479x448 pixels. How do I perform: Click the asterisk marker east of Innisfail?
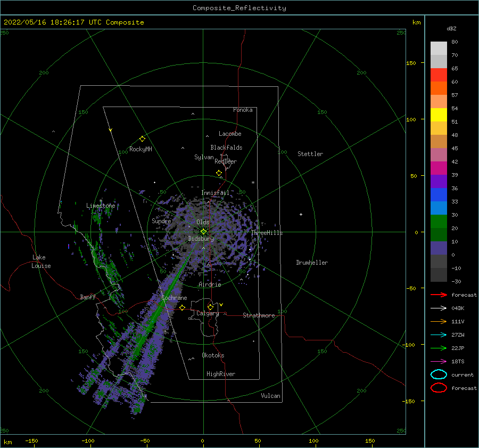click(253, 183)
